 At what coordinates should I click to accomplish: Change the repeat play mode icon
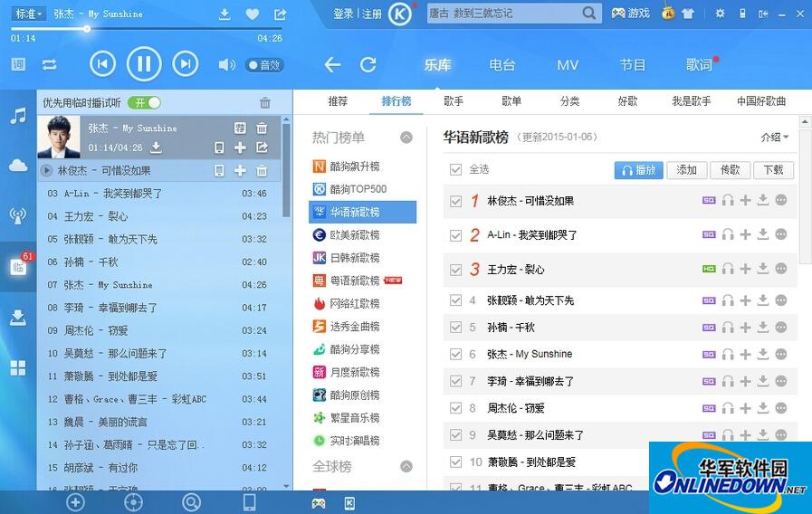(x=49, y=65)
